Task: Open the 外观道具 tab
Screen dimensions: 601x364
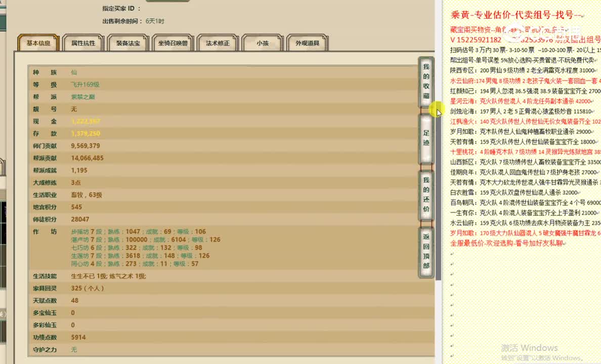Action: 308,43
